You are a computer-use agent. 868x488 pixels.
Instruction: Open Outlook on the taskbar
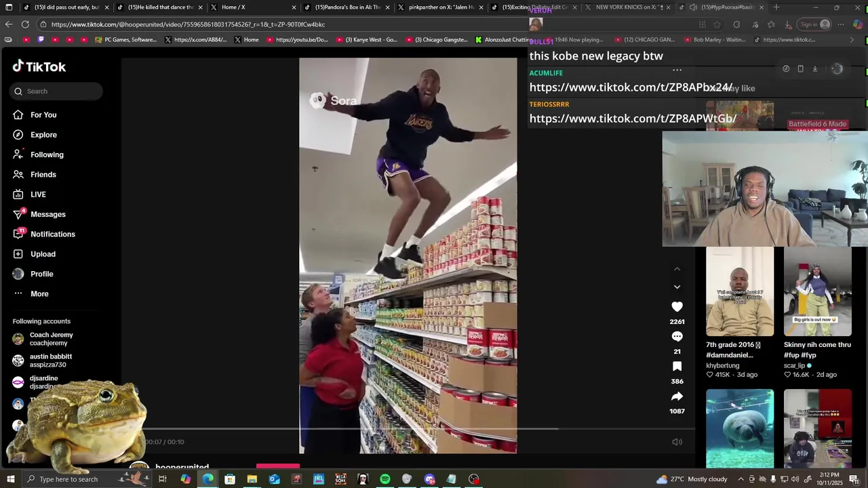(x=274, y=479)
